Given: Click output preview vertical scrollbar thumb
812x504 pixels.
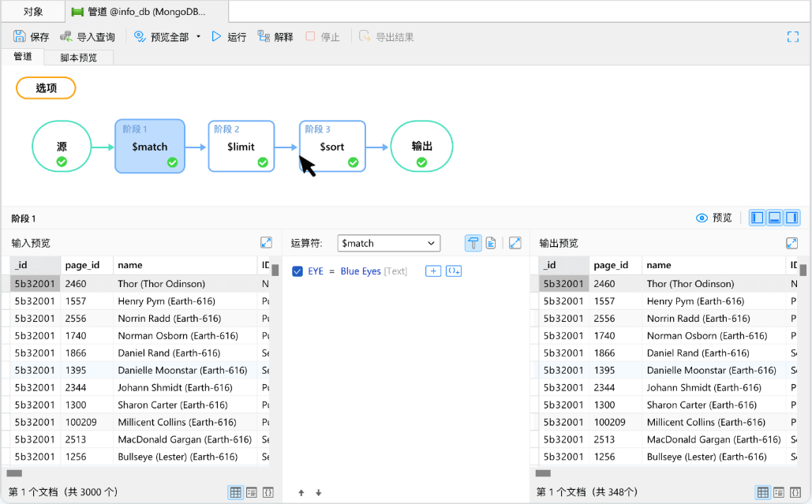Looking at the screenshot, I should pyautogui.click(x=803, y=270).
